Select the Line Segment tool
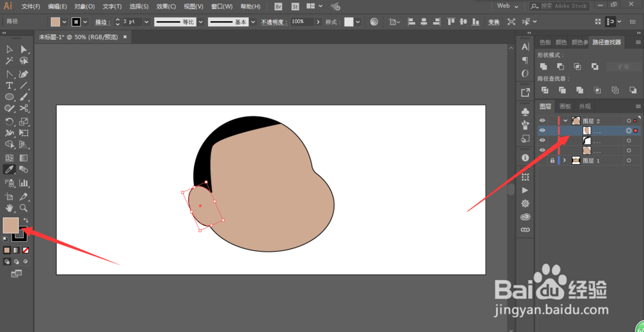This screenshot has height=332, width=644. 24,86
